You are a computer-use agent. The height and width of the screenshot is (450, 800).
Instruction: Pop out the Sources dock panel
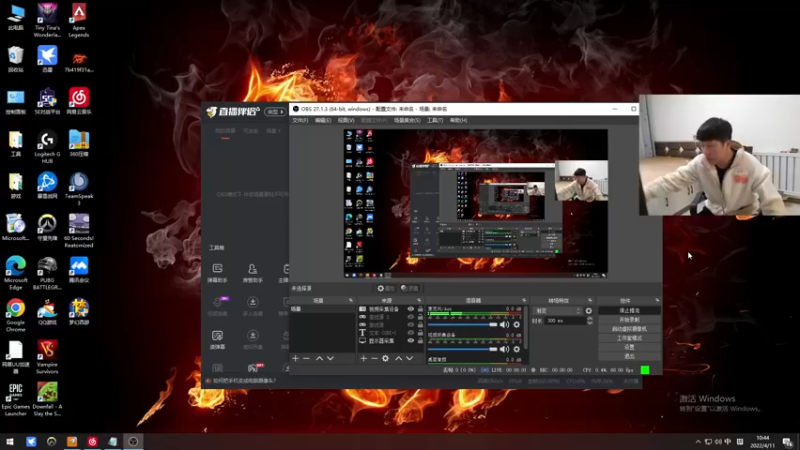(x=419, y=301)
